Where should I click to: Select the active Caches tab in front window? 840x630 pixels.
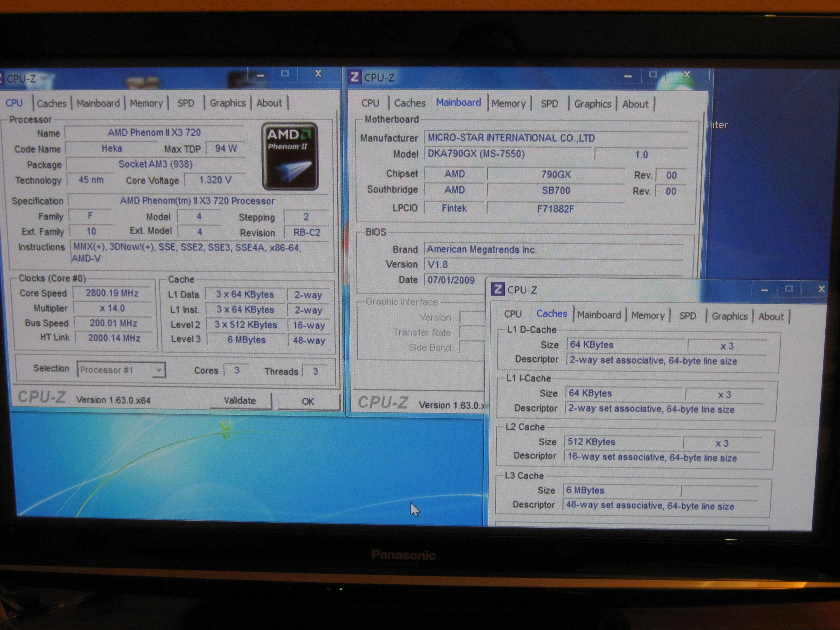click(551, 314)
